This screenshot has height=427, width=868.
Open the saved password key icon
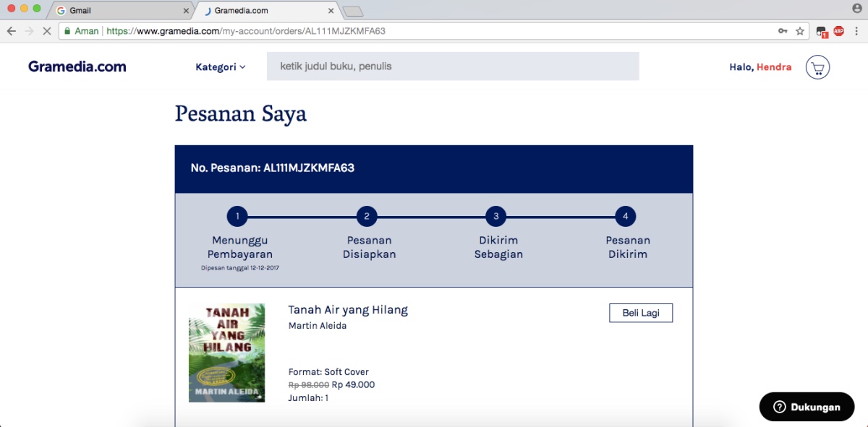tap(783, 31)
